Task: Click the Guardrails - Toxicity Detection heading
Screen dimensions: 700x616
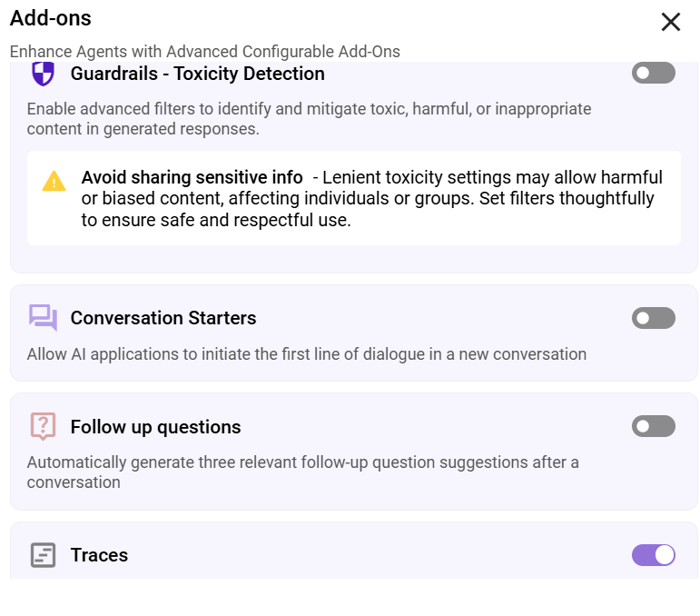Action: (197, 74)
